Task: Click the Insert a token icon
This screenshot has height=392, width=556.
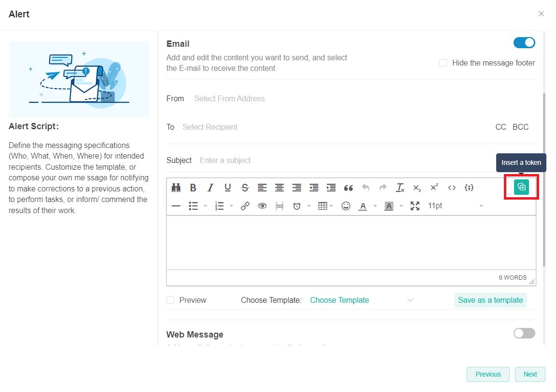Action: [521, 187]
